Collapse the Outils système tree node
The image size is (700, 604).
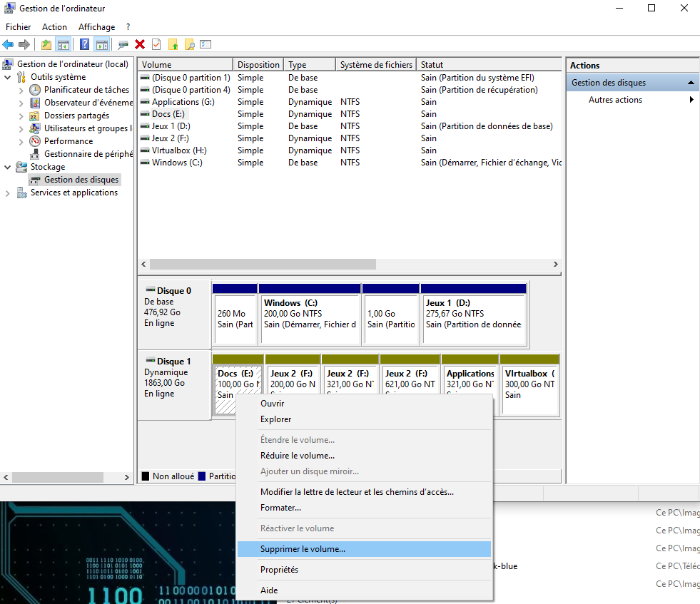pyautogui.click(x=7, y=77)
